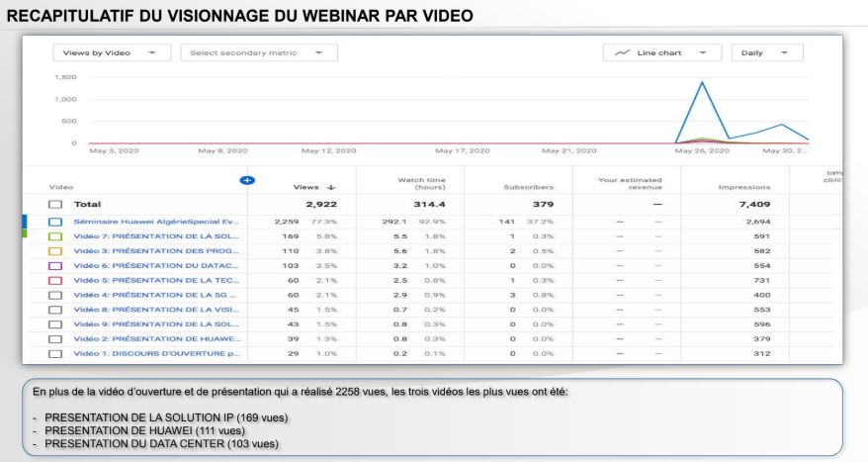868x462 pixels.
Task: Sort by Watch time (hours) column
Action: pos(417,181)
